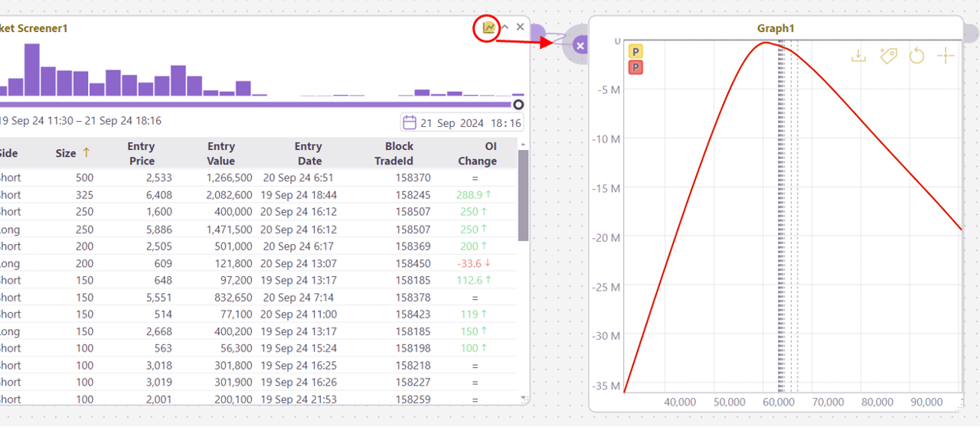The width and height of the screenshot is (980, 427).
Task: Click the OI Change column header
Action: click(478, 153)
